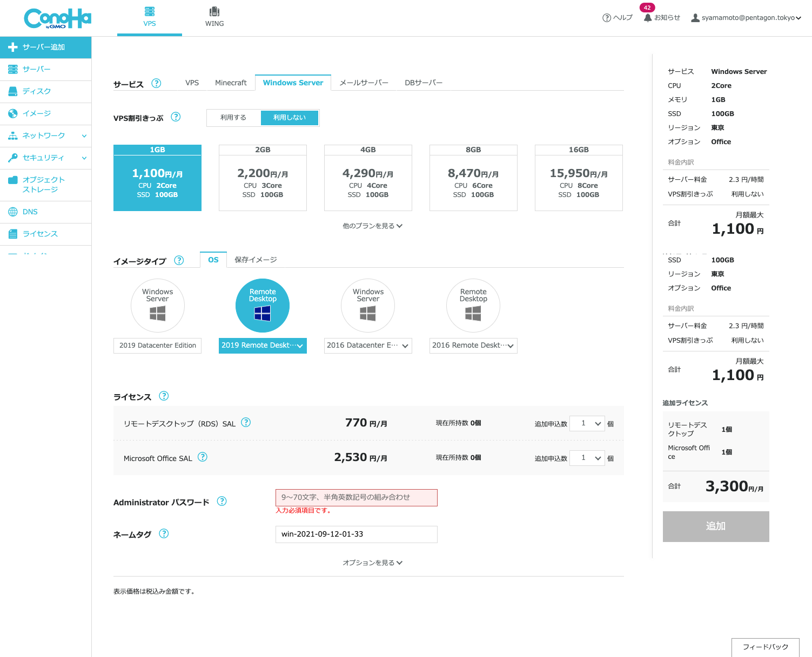Image resolution: width=812 pixels, height=657 pixels.
Task: Click the 追加 button
Action: point(715,526)
